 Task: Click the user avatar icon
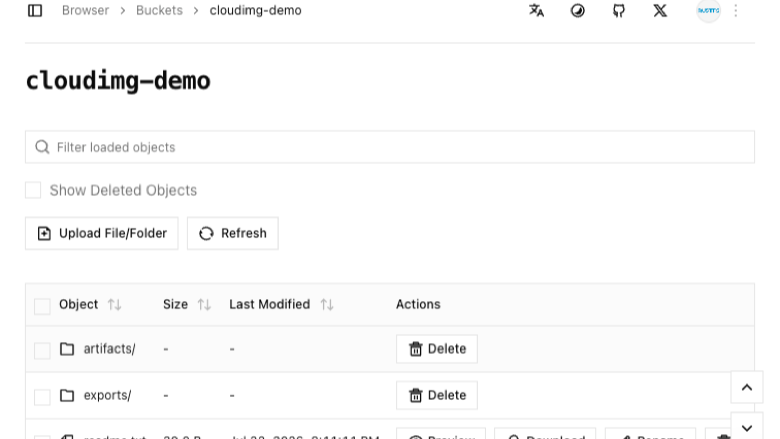[x=708, y=10]
